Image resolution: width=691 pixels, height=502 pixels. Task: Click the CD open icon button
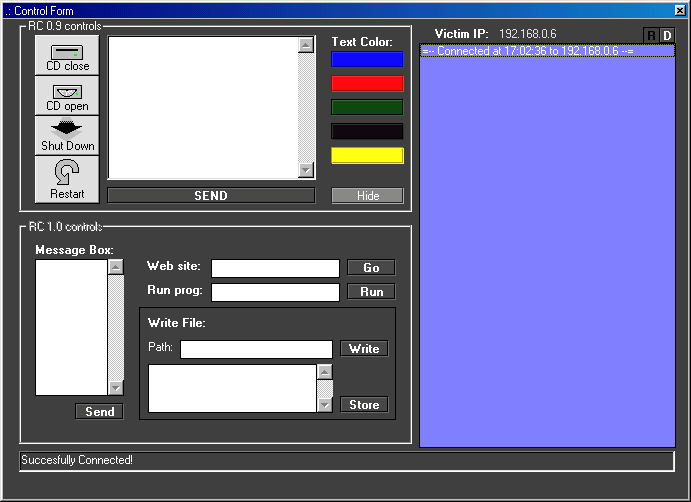click(x=67, y=96)
